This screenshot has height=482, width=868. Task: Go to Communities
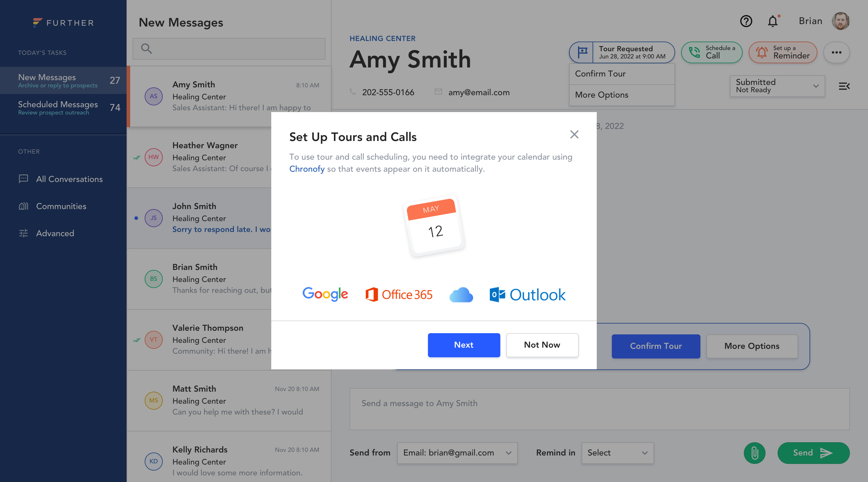pyautogui.click(x=52, y=206)
